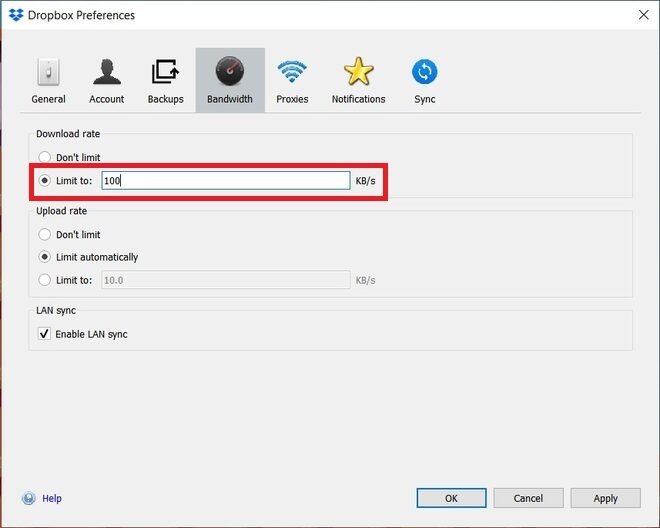
Task: Select Don't limit for download rate
Action: (x=45, y=157)
